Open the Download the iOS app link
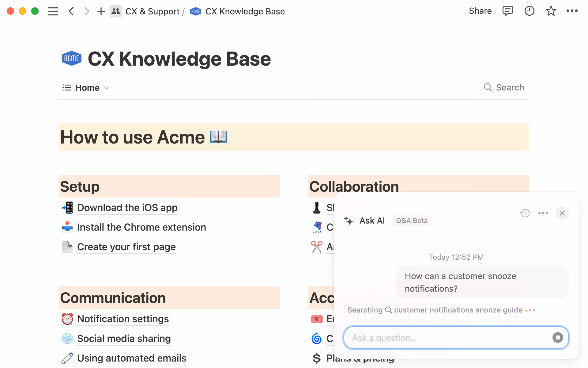The height and width of the screenshot is (368, 588). coord(127,208)
